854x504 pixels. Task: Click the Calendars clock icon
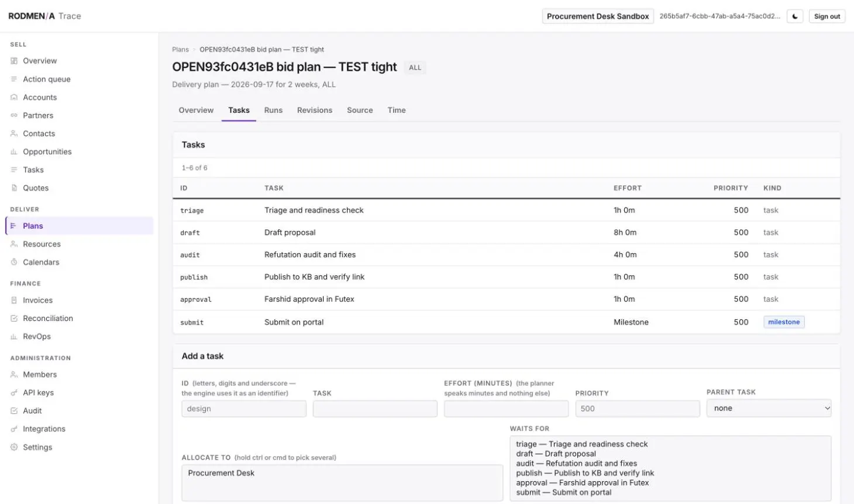coord(14,262)
